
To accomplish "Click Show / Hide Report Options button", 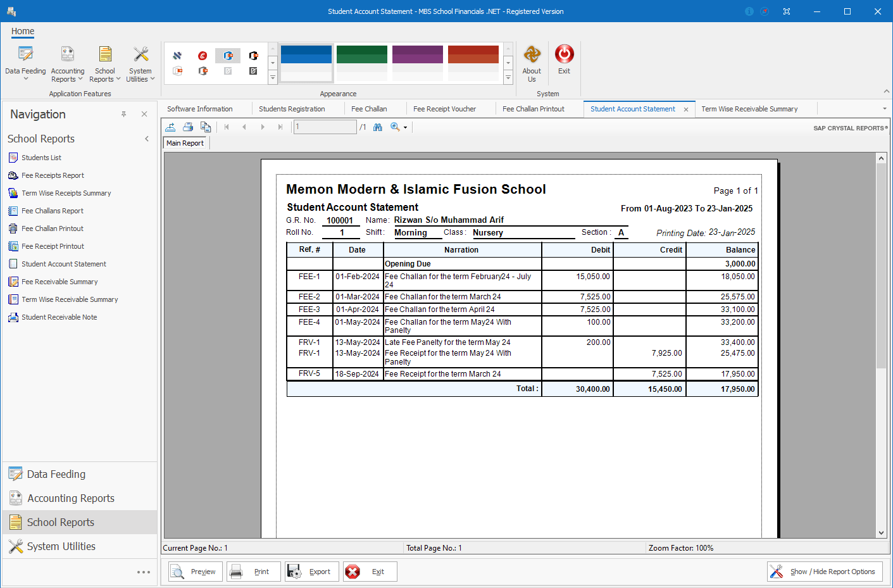I will [x=825, y=572].
